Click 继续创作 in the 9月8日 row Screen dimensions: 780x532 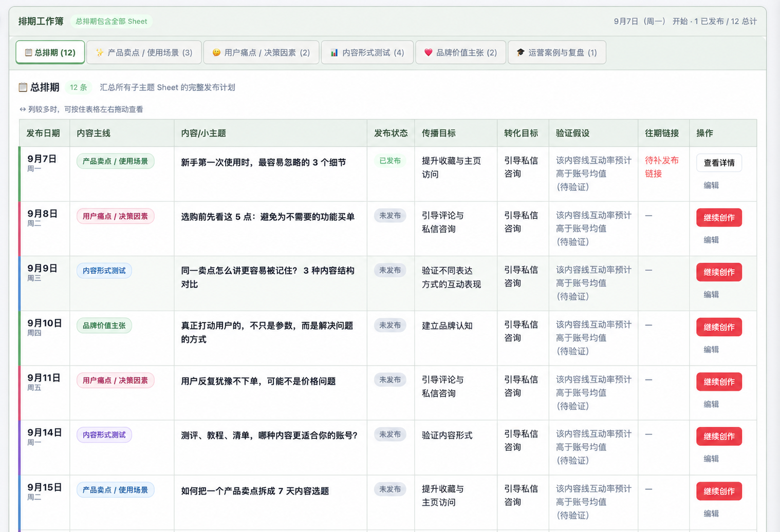click(x=719, y=218)
